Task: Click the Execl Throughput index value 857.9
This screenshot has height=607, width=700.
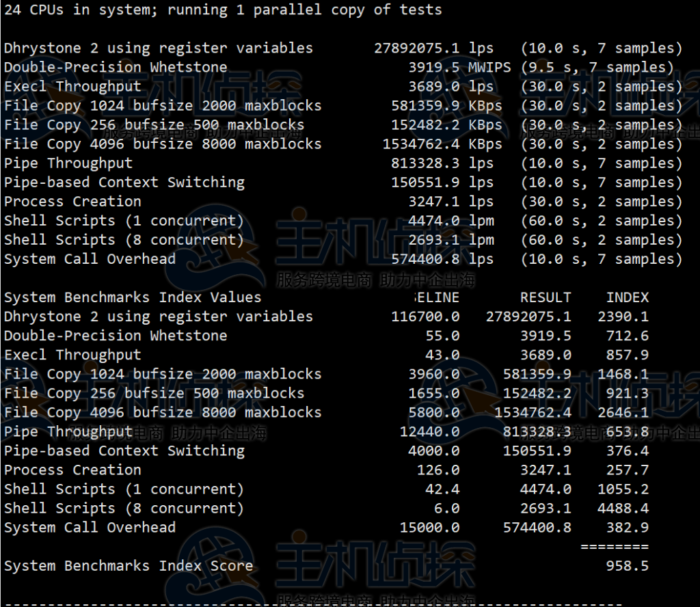Action: 627,355
